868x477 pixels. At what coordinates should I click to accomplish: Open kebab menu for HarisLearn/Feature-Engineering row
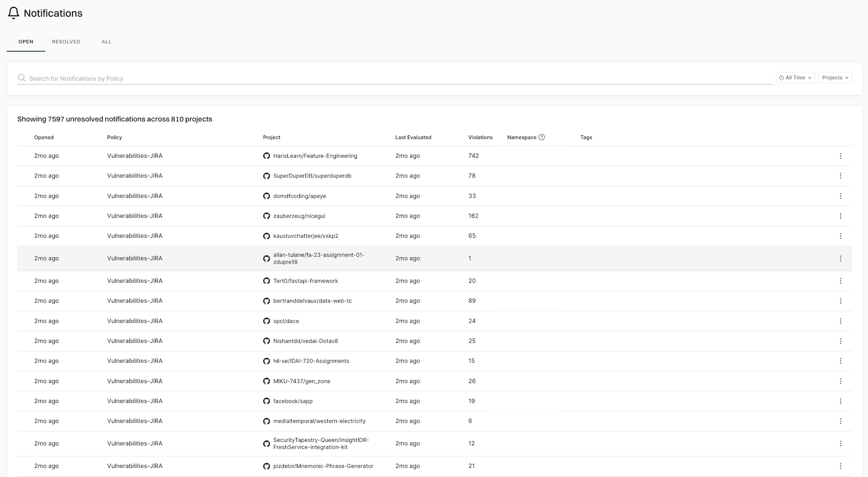click(840, 156)
